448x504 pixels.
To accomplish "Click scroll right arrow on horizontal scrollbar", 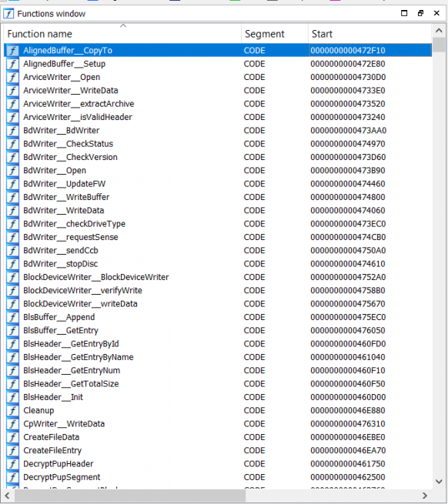I will point(425,496).
